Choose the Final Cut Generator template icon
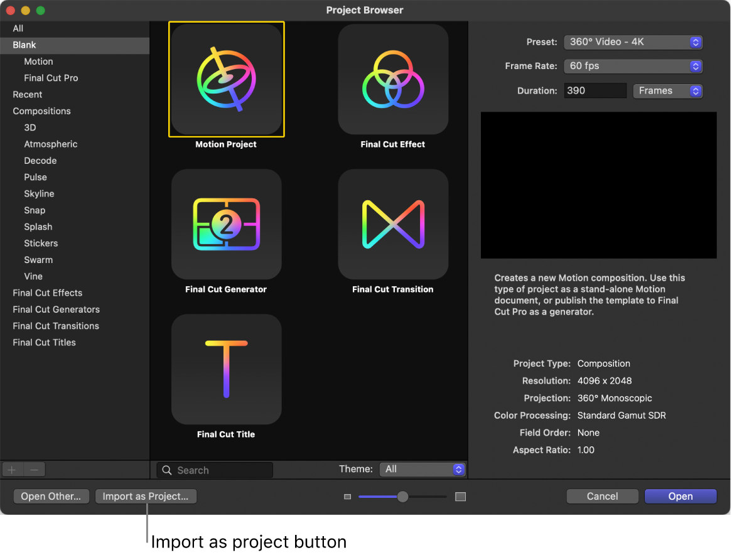The width and height of the screenshot is (732, 560). (x=226, y=225)
